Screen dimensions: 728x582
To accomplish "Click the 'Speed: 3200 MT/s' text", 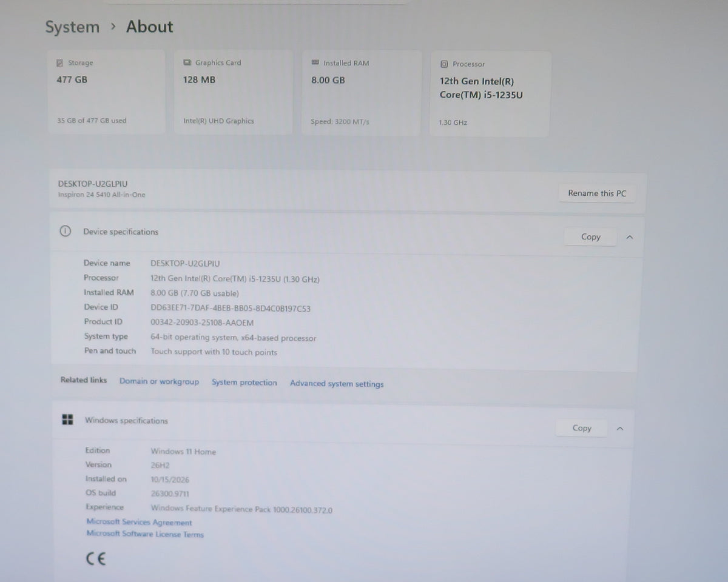I will (340, 121).
